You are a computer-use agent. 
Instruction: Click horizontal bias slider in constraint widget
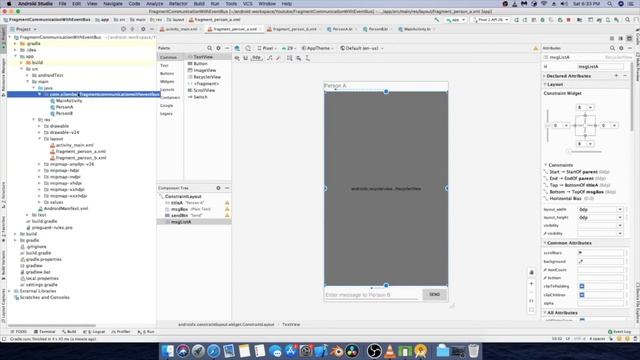(585, 151)
